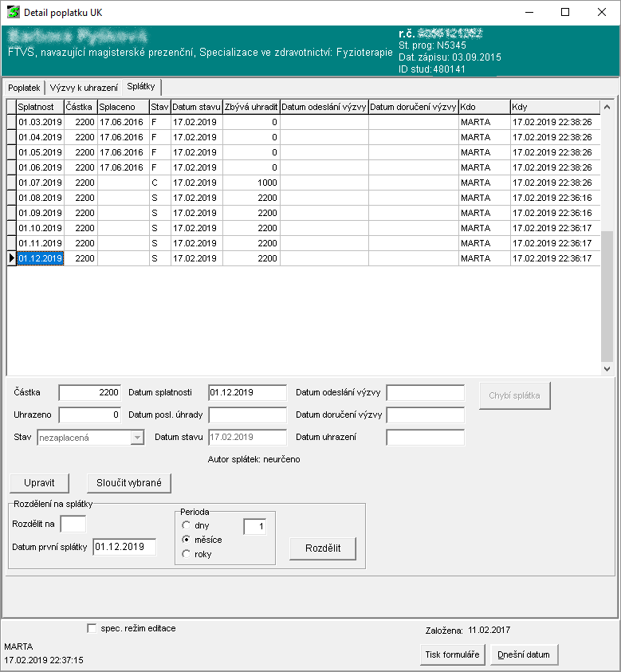Click the Datum první splátky field
Viewport: 621px width, 672px height.
[x=124, y=547]
